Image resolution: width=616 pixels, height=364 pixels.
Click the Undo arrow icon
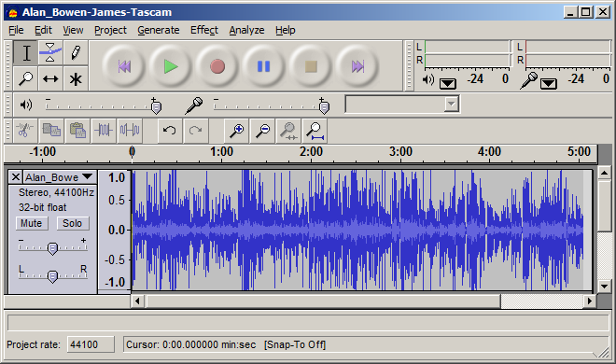[x=170, y=131]
